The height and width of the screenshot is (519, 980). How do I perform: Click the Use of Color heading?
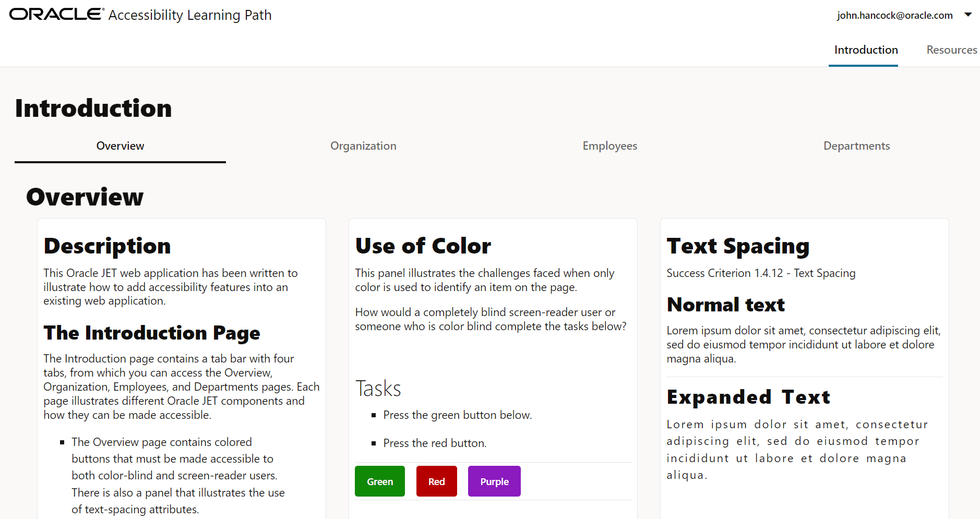click(423, 246)
